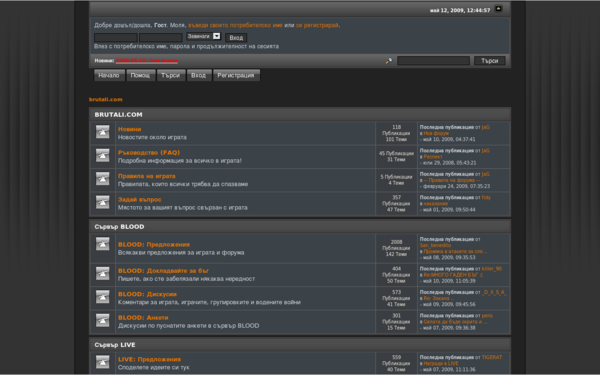Focus the password input field
Image resolution: width=600 pixels, height=375 pixels.
point(161,38)
